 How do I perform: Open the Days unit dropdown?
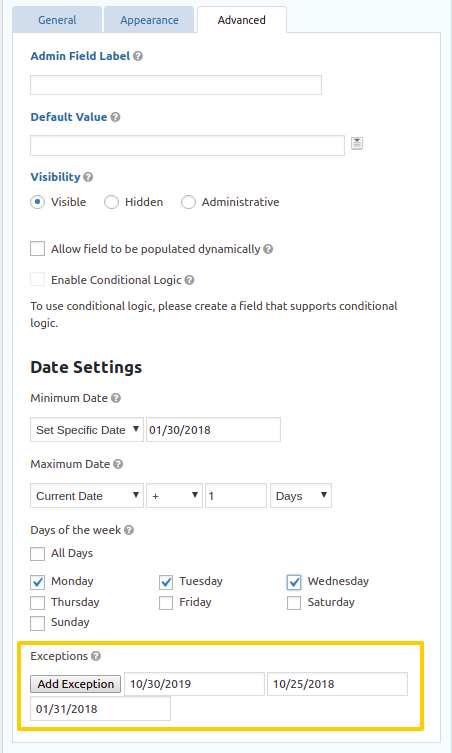pos(301,496)
